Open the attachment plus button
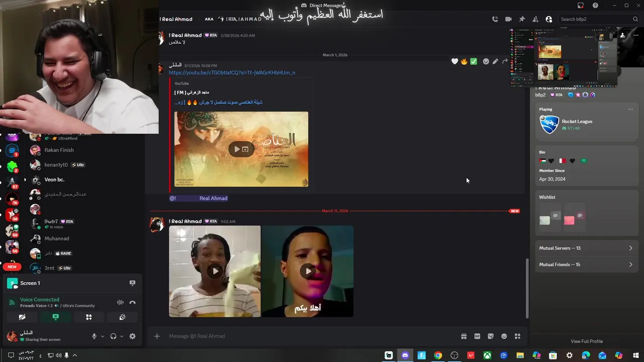 157,336
